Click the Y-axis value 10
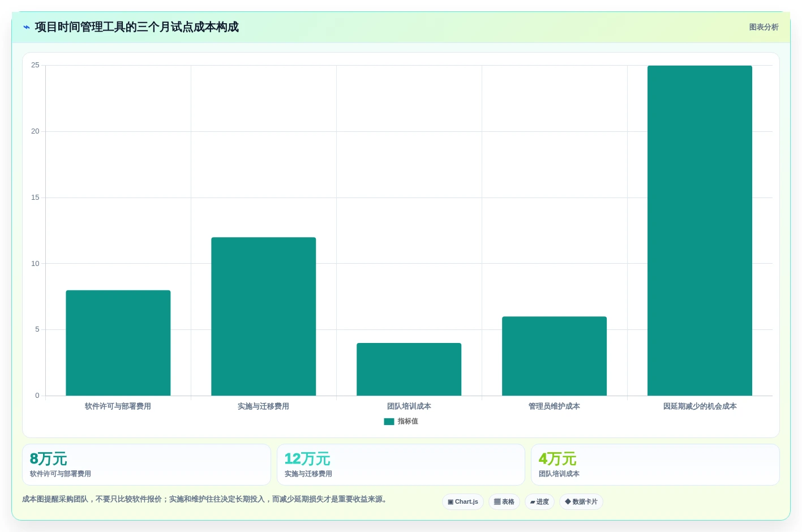Screen dimensions: 802x532 point(35,264)
